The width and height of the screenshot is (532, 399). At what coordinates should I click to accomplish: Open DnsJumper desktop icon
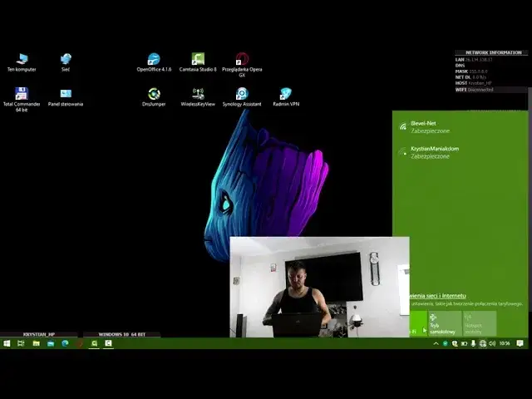pos(154,95)
